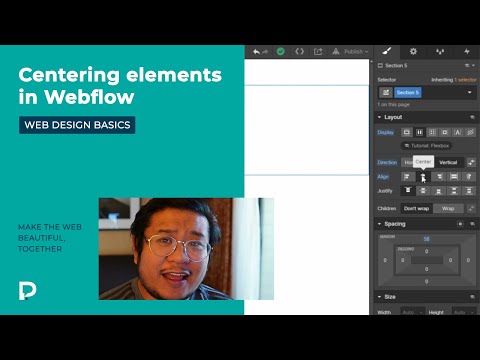Viewport: 480px width, 360px height.
Task: Select the Section 5 class tag
Action: [x=408, y=92]
